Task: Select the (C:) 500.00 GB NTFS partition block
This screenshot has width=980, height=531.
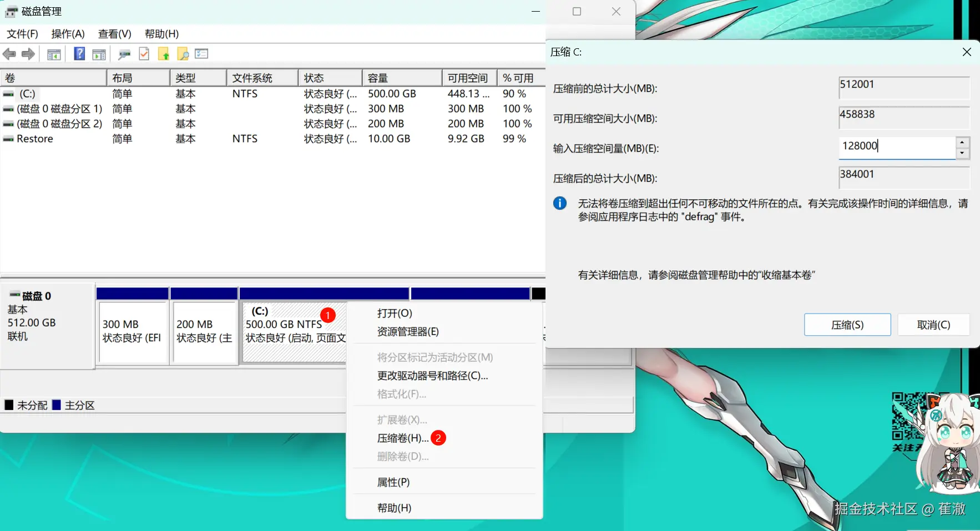Action: tap(294, 332)
